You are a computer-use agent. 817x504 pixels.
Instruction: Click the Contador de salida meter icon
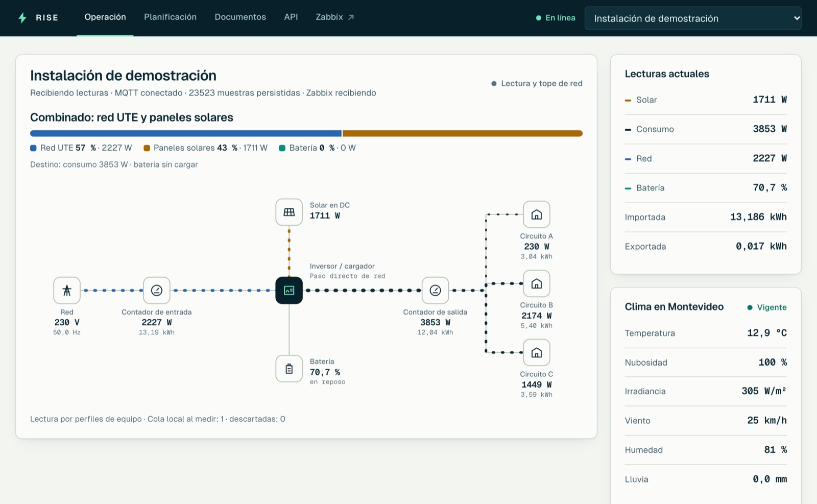[435, 291]
